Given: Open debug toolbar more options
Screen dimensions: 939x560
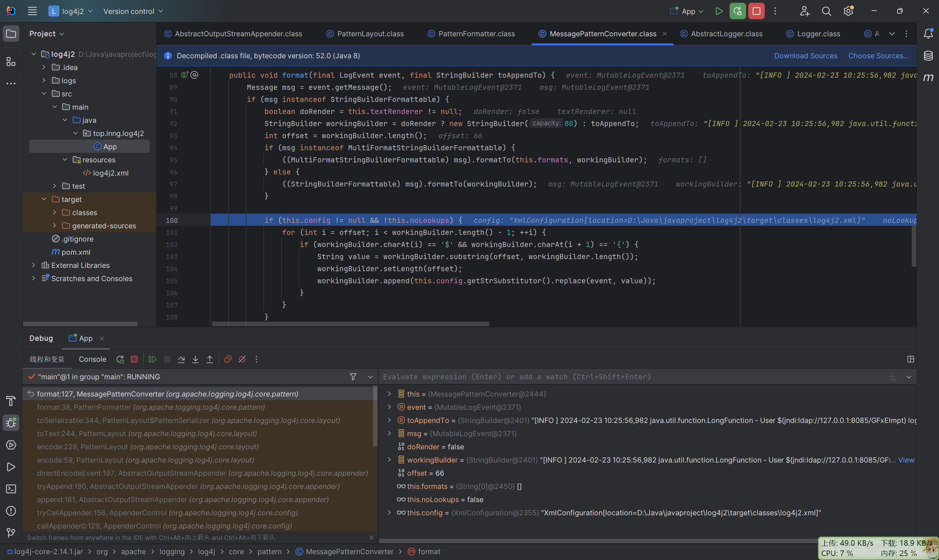Looking at the screenshot, I should click(256, 359).
